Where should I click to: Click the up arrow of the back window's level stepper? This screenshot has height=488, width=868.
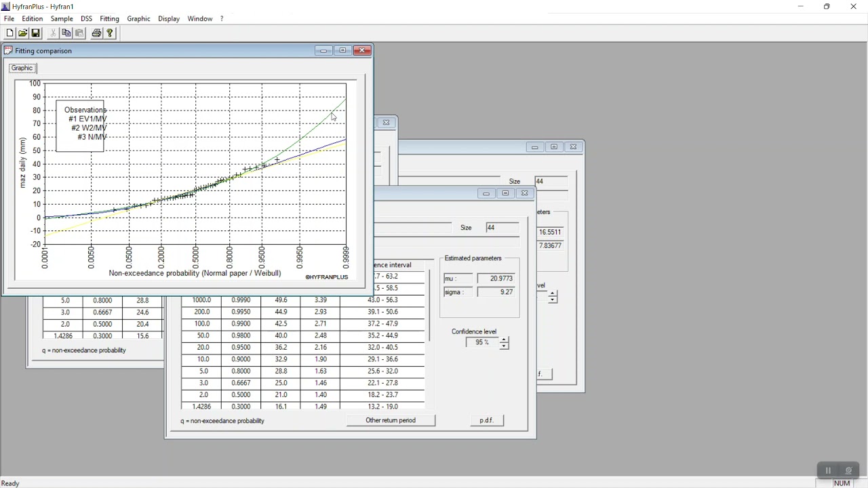pyautogui.click(x=553, y=293)
